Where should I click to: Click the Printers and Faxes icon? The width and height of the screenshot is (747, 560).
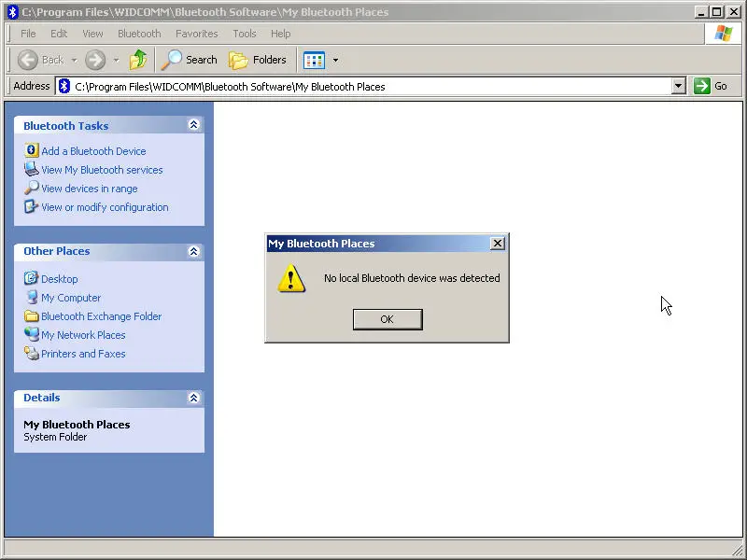[32, 354]
